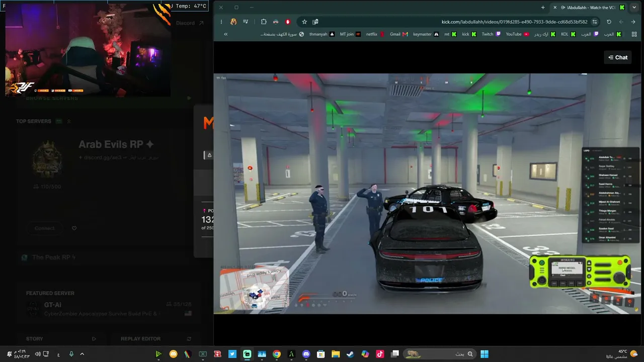Open the tab search dropdown
Screen dimensions: 644x362
(x=634, y=7)
